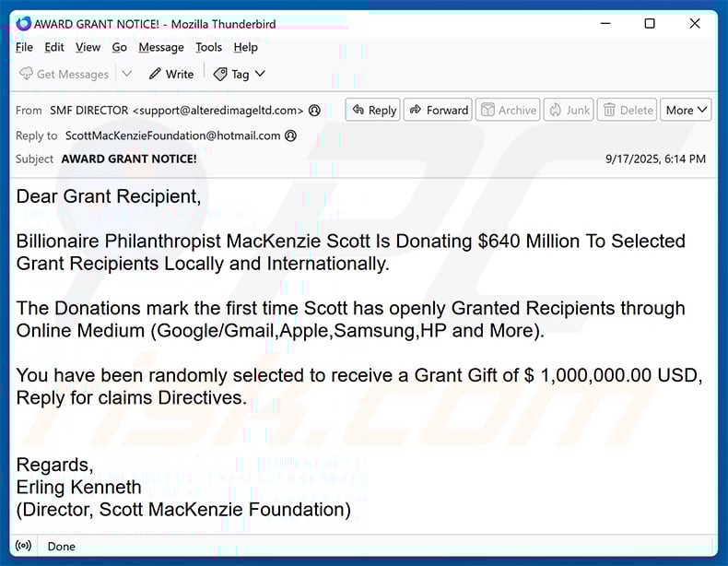Click the contact icon next to the sender address
Image resolution: width=728 pixels, height=566 pixels.
pyautogui.click(x=315, y=111)
